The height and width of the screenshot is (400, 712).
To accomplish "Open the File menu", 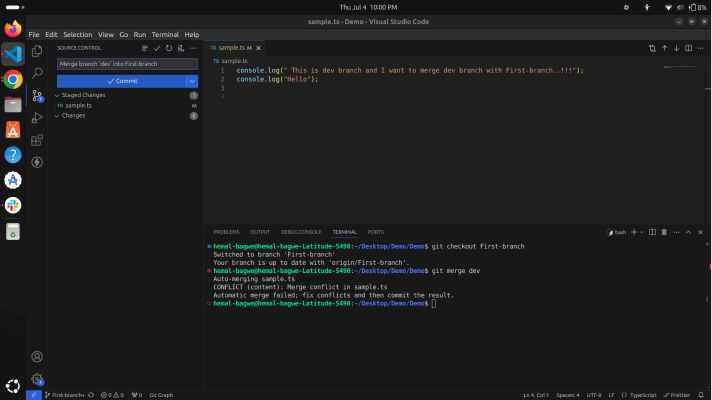I will click(34, 35).
